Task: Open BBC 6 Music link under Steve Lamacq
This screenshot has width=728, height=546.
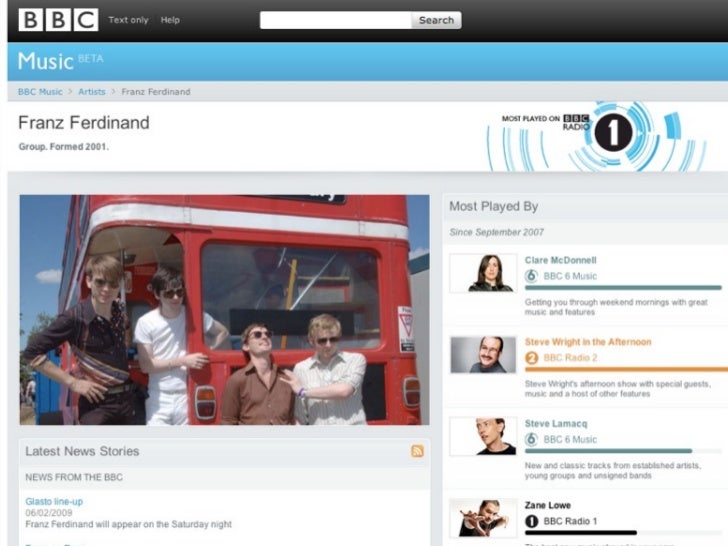Action: [570, 440]
